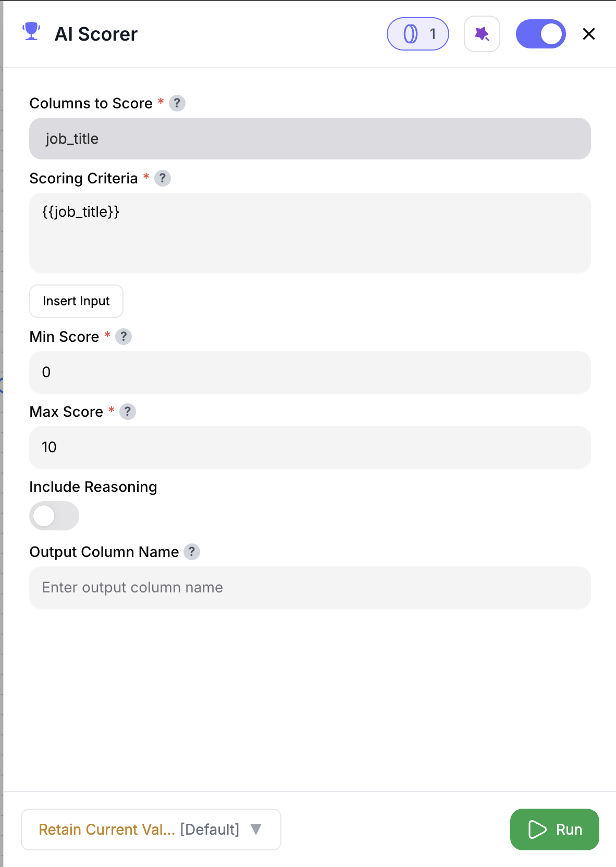Enable the Include Reasoning toggle

(54, 516)
